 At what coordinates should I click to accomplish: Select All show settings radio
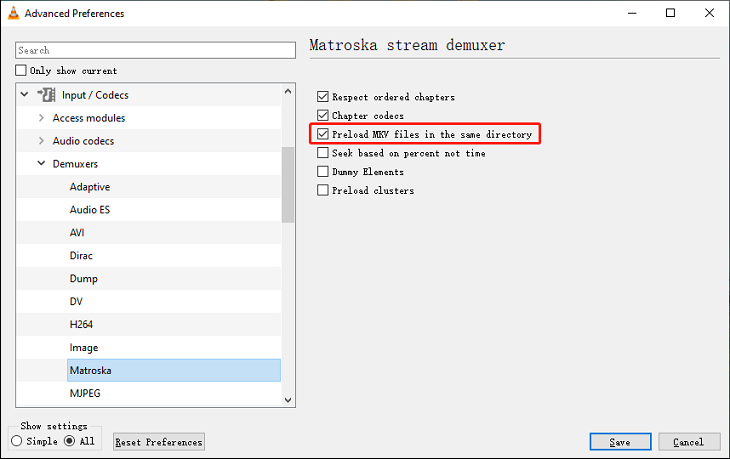[x=69, y=441]
